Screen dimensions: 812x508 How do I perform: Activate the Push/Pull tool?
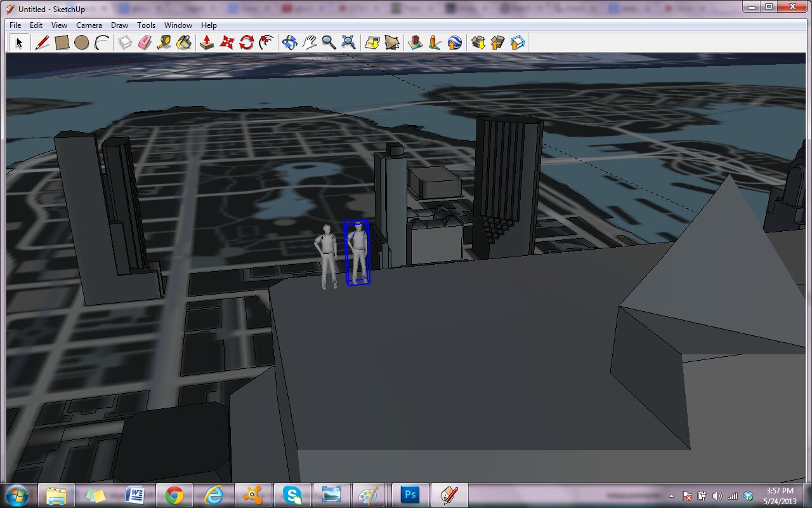(207, 43)
